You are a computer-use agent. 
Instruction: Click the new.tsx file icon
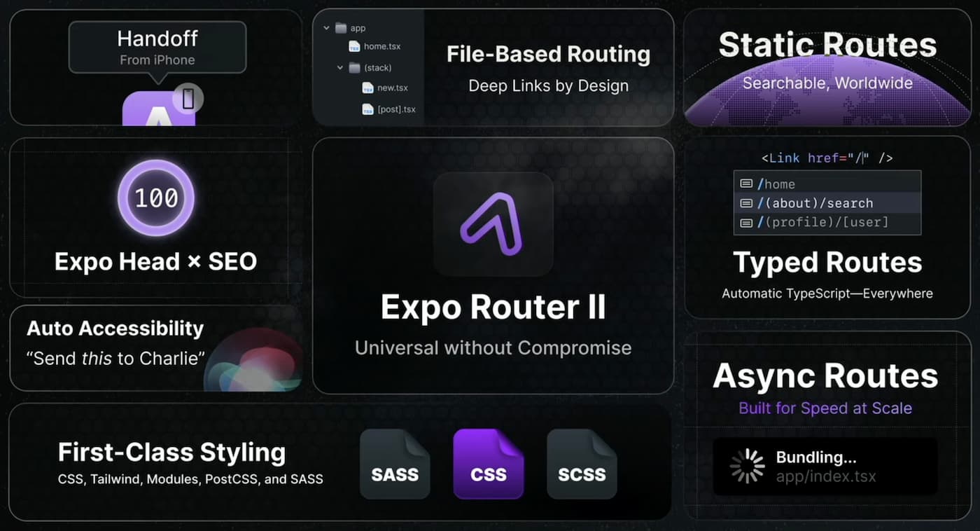point(367,88)
